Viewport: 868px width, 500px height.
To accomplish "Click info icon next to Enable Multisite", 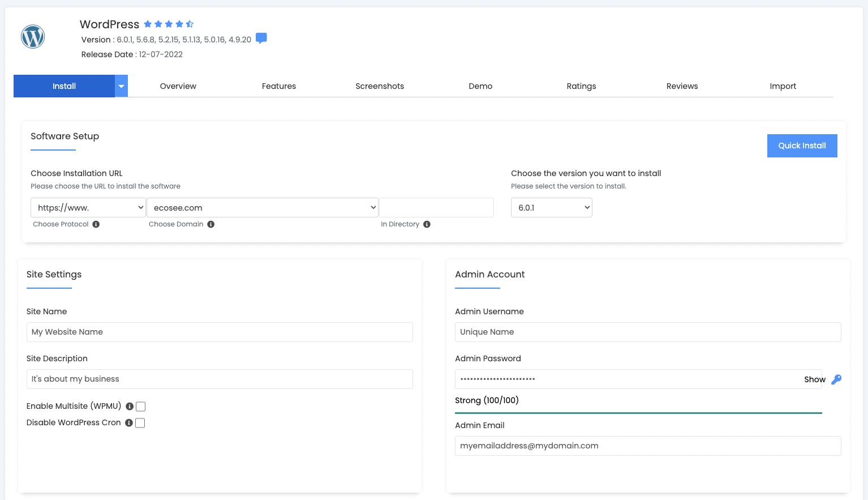I will point(130,407).
